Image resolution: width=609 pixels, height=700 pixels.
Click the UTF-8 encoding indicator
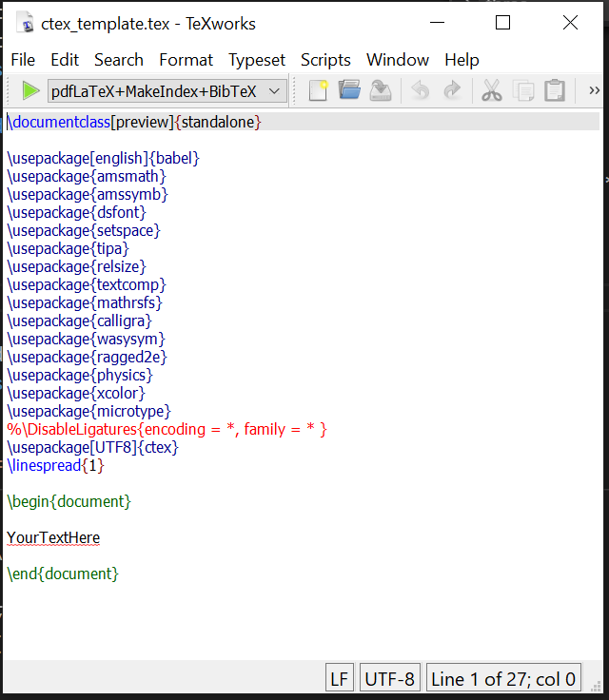389,679
